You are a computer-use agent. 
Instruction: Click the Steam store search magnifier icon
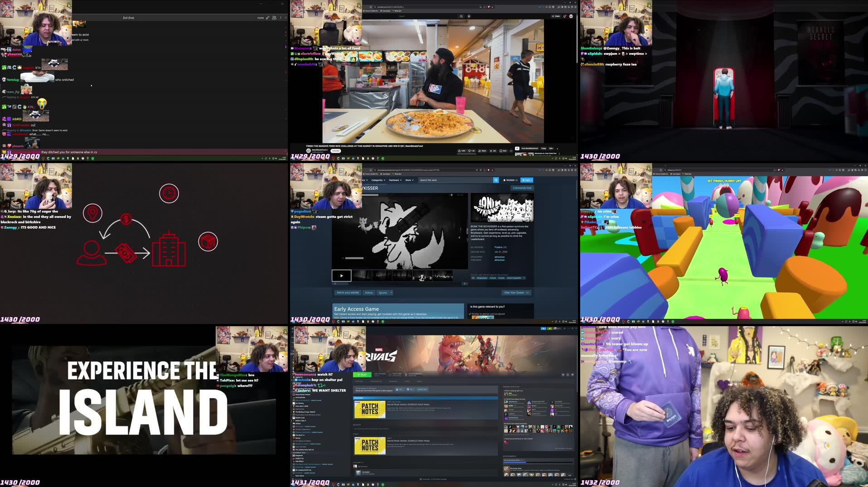click(496, 180)
